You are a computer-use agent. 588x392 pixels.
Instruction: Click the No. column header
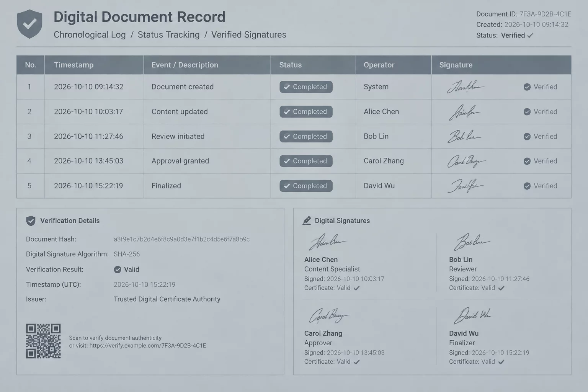[31, 65]
